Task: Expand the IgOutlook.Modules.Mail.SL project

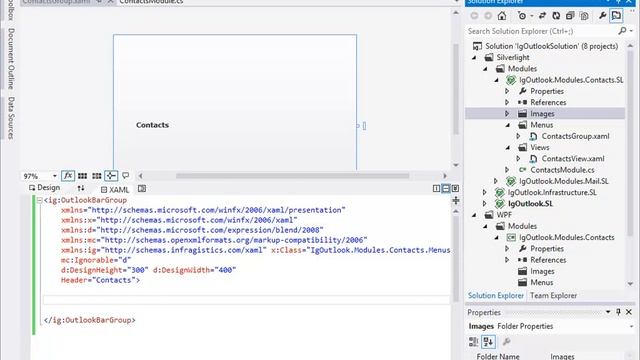Action: (x=496, y=181)
